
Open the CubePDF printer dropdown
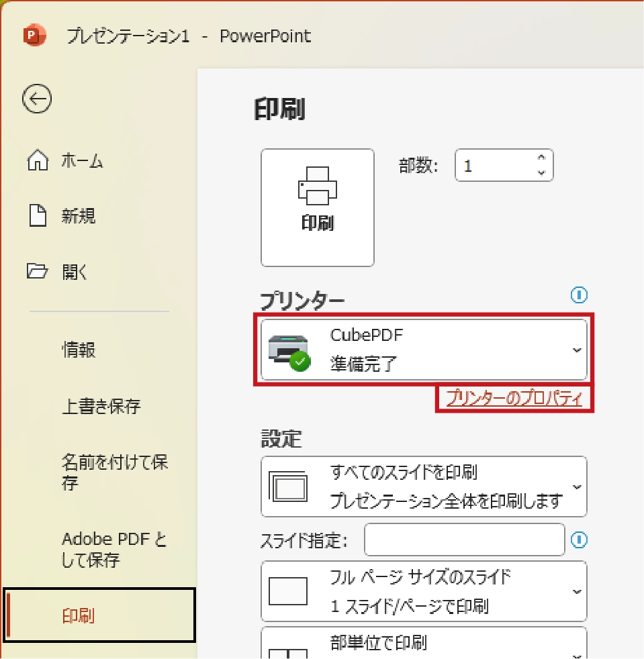coord(576,350)
